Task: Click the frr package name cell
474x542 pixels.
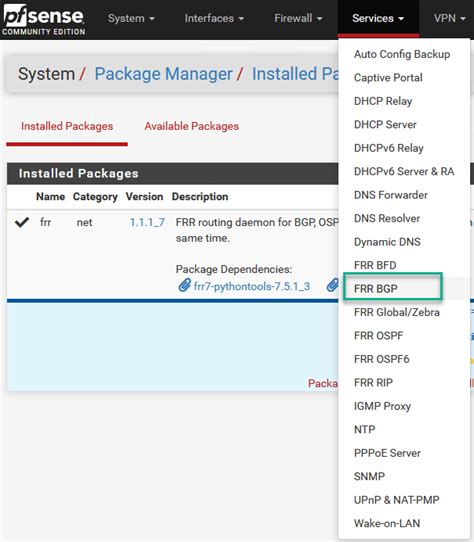Action: (45, 222)
